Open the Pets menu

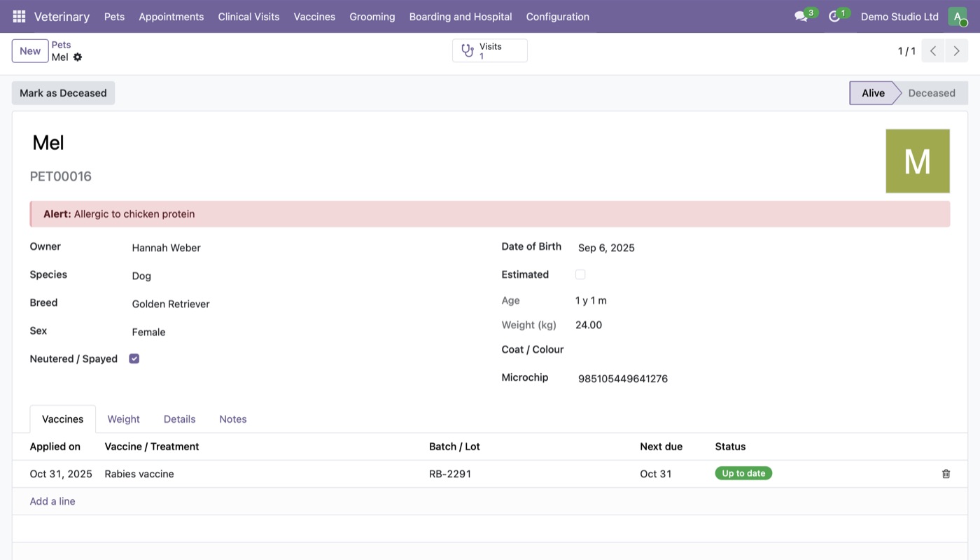(114, 16)
